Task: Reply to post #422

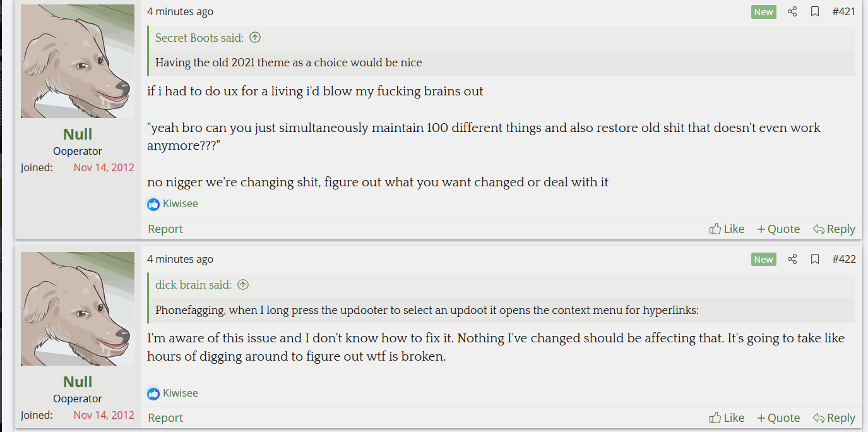Action: pos(834,417)
